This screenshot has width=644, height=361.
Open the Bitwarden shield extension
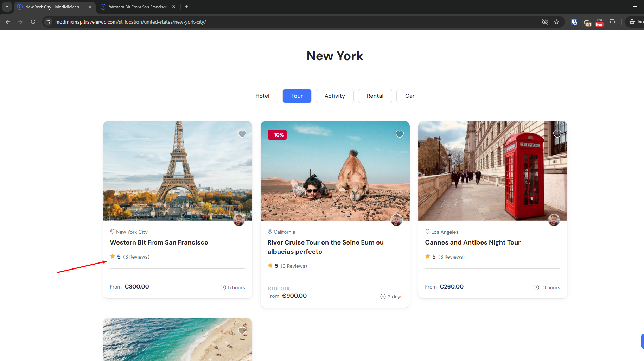coord(574,22)
